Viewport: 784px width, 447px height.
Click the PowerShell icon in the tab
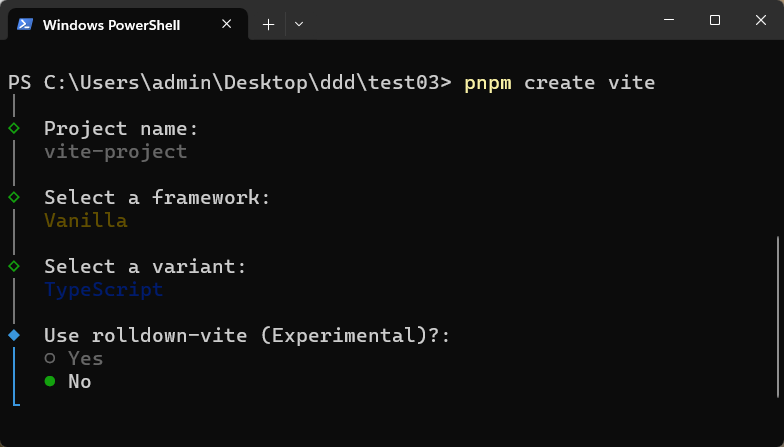click(25, 24)
